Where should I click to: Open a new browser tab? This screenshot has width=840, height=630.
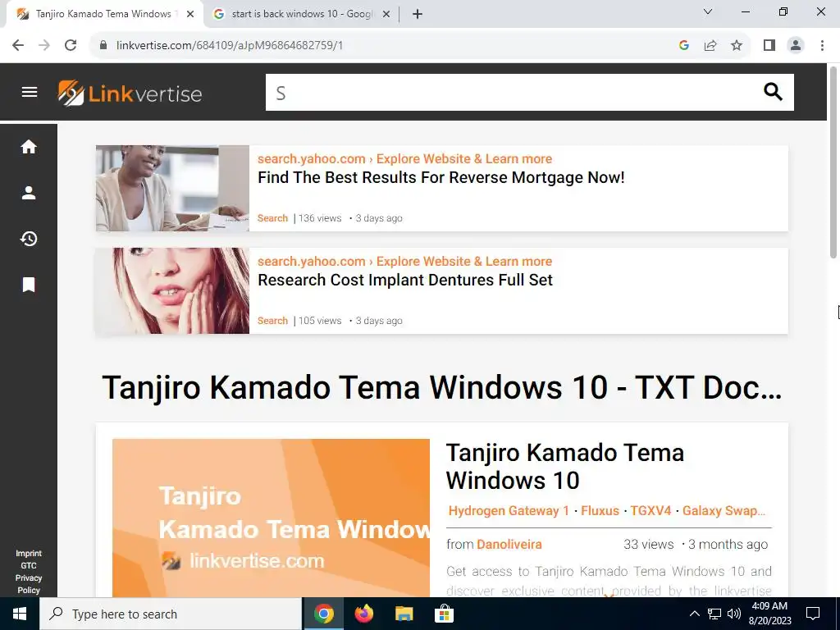point(418,14)
